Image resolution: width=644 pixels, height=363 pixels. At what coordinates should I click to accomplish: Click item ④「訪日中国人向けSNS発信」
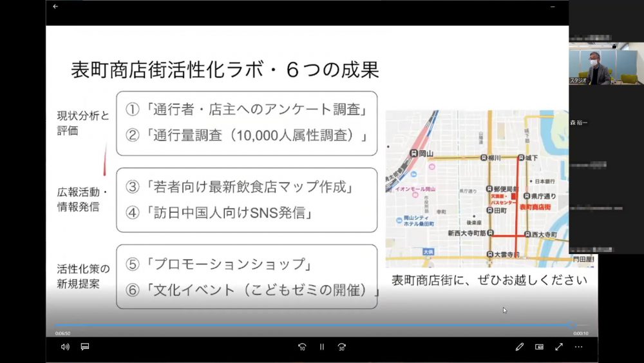220,213
